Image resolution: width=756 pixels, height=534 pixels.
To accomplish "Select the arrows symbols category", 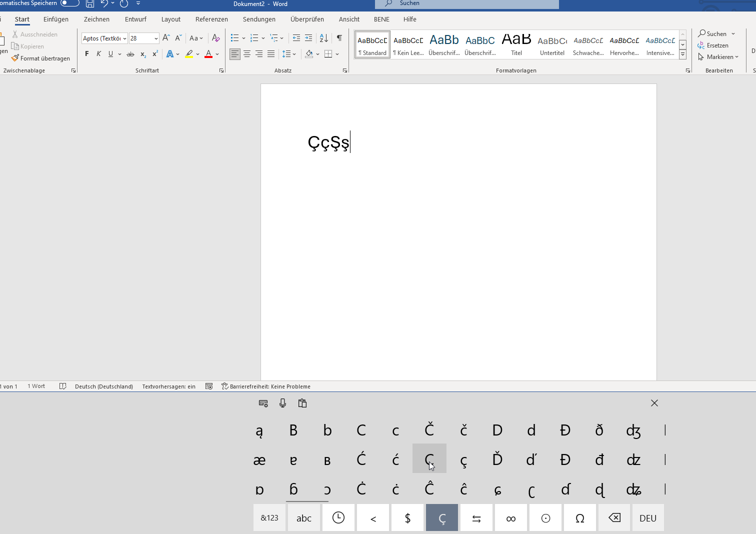I will coord(476,517).
